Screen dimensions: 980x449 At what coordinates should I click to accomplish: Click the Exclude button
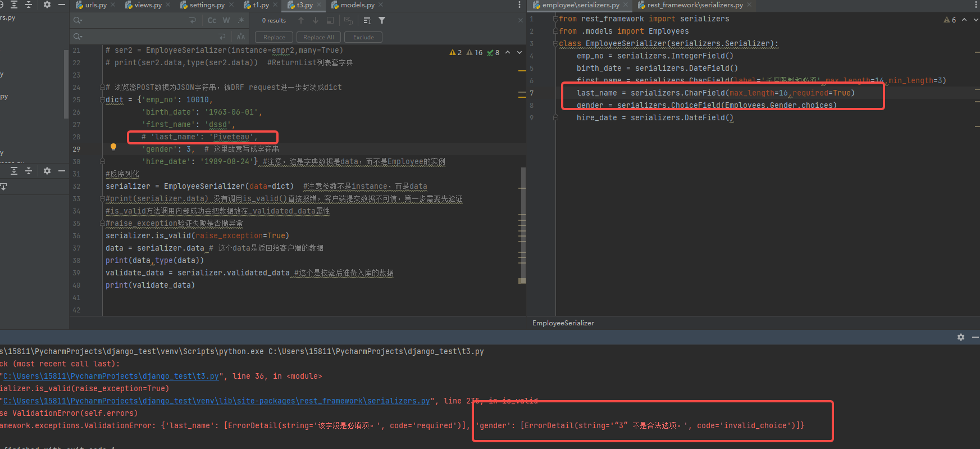[363, 37]
